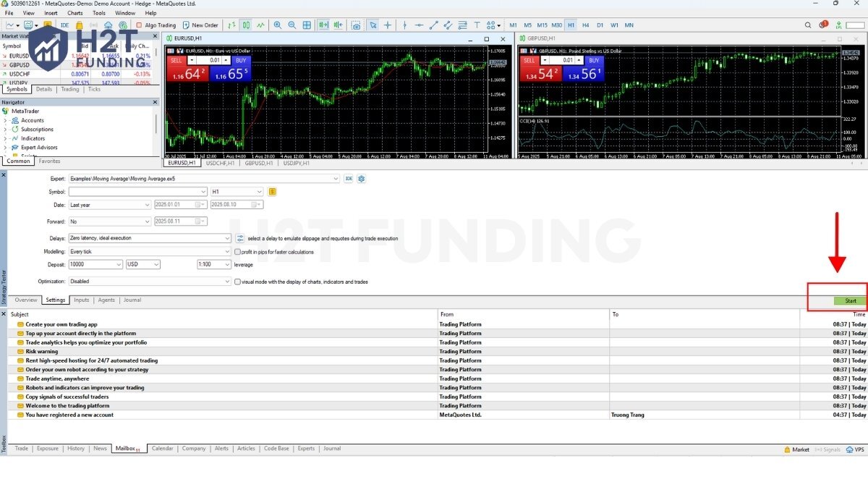Image resolution: width=868 pixels, height=485 pixels.
Task: Enable visual mode checkbox
Action: 238,282
